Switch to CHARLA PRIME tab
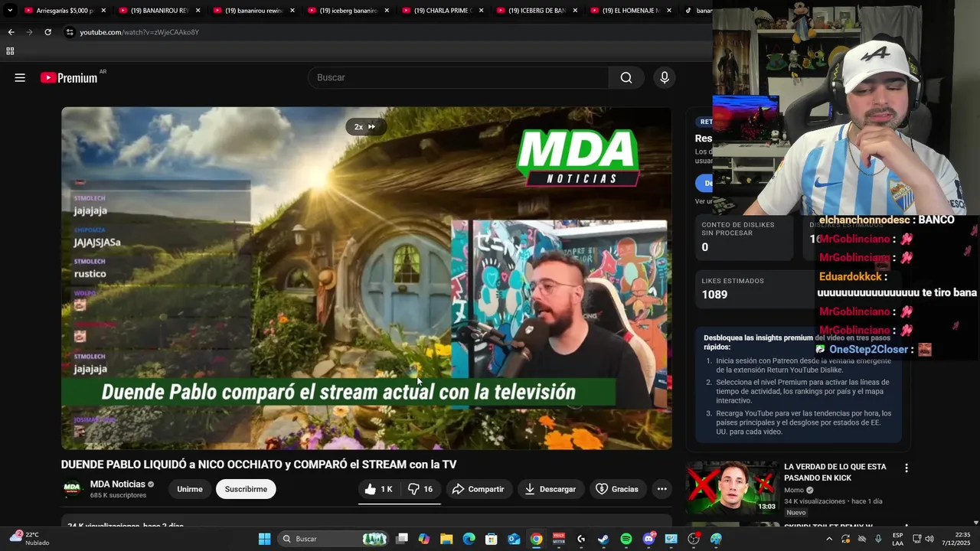 click(442, 11)
